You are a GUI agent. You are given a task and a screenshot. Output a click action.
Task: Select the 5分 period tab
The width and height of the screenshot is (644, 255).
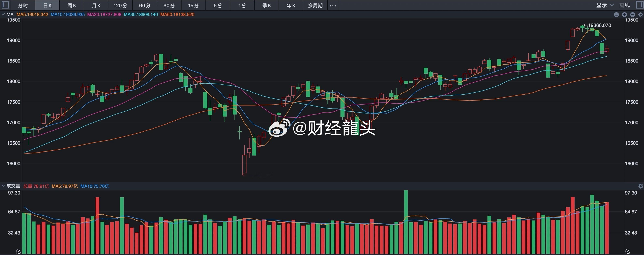[218, 5]
